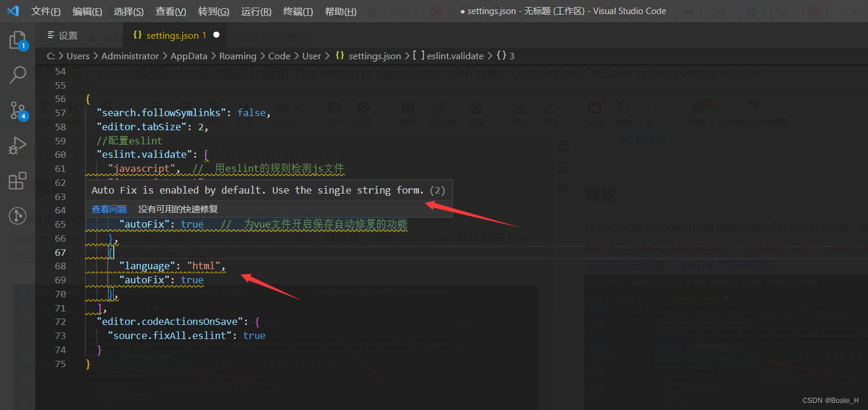This screenshot has height=410, width=868.
Task: Switch to the 设置 settings tab
Action: 62,35
